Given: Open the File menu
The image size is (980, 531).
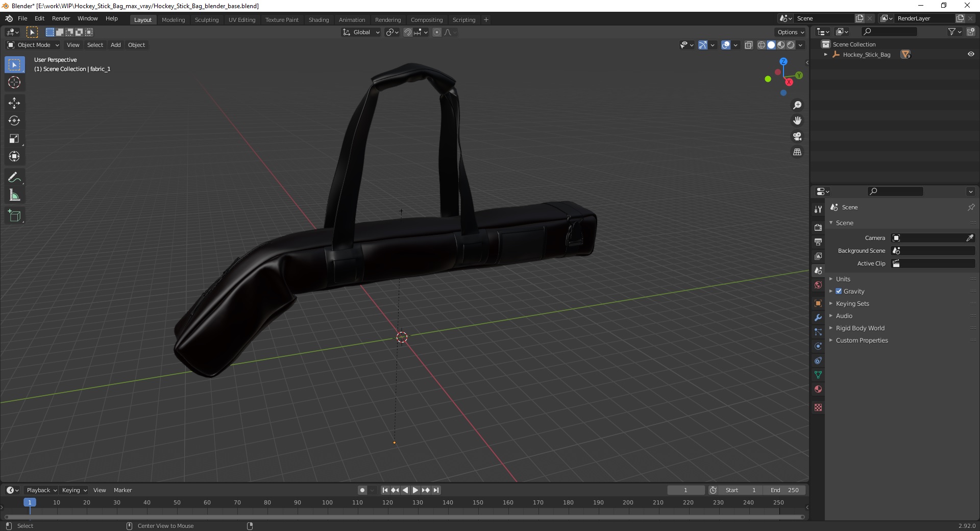Looking at the screenshot, I should pyautogui.click(x=22, y=18).
